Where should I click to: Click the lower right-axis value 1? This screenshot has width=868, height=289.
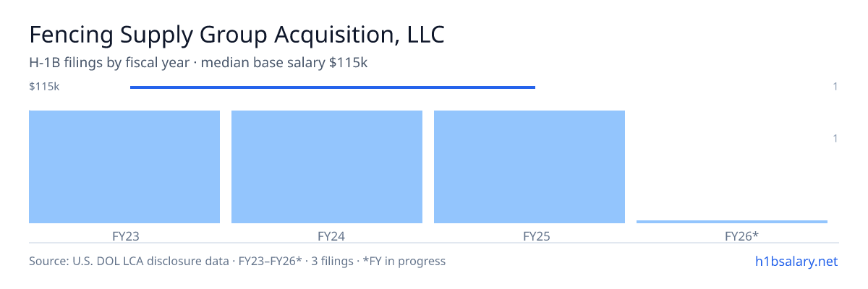point(835,138)
